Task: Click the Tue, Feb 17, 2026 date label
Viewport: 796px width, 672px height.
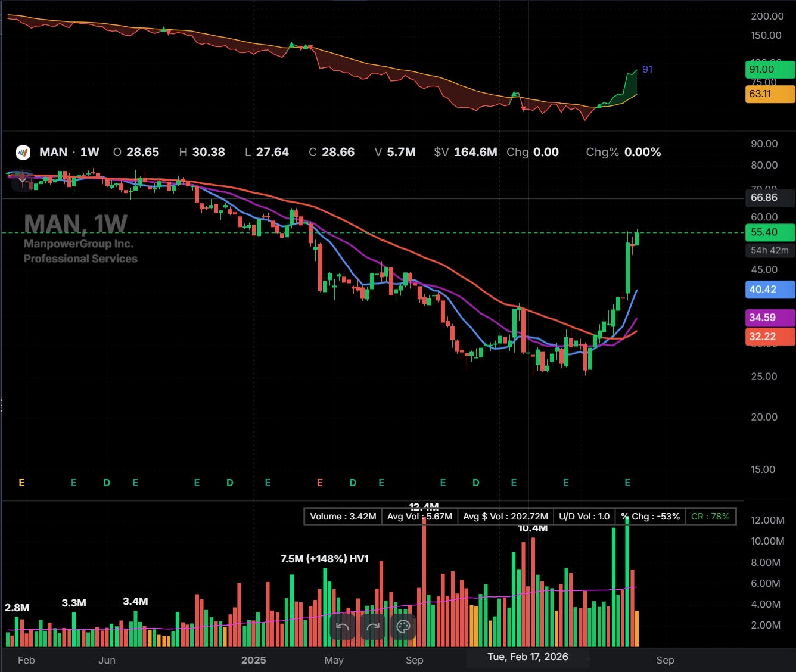Action: (x=528, y=657)
